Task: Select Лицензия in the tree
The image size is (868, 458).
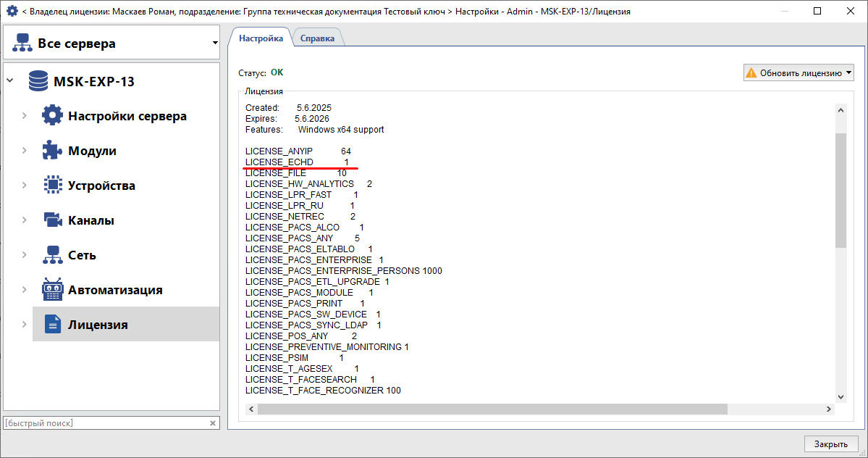Action: (x=98, y=325)
